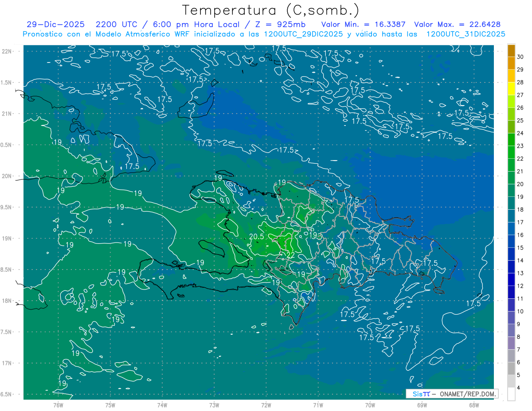532x411 pixels.
Task: Click the 'SisTT - ONAMET/REP.DOM.' credit label
Action: coord(453,394)
